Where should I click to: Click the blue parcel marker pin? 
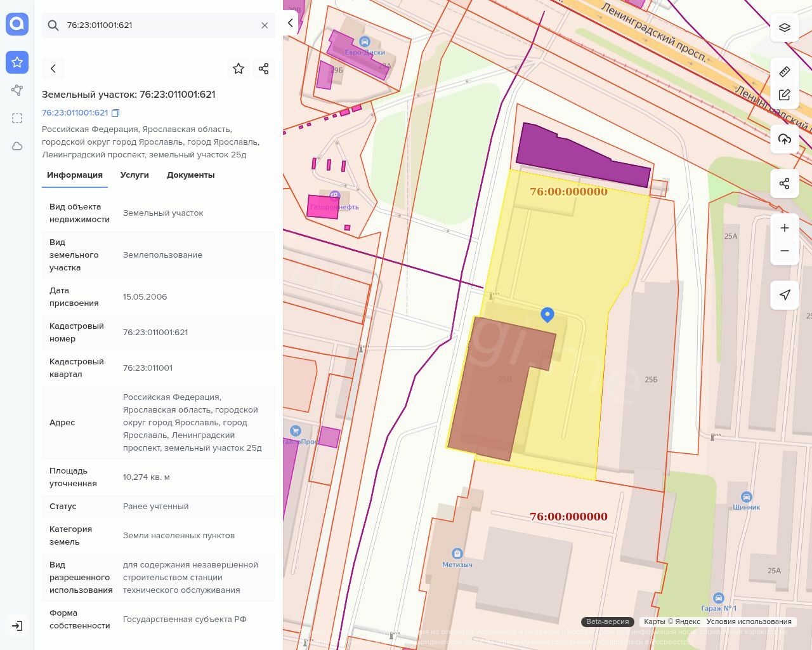pos(547,314)
